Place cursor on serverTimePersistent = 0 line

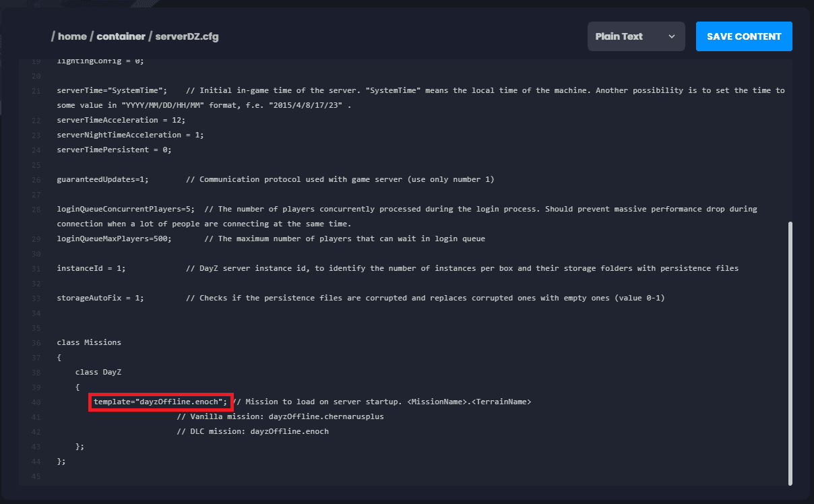pos(114,150)
